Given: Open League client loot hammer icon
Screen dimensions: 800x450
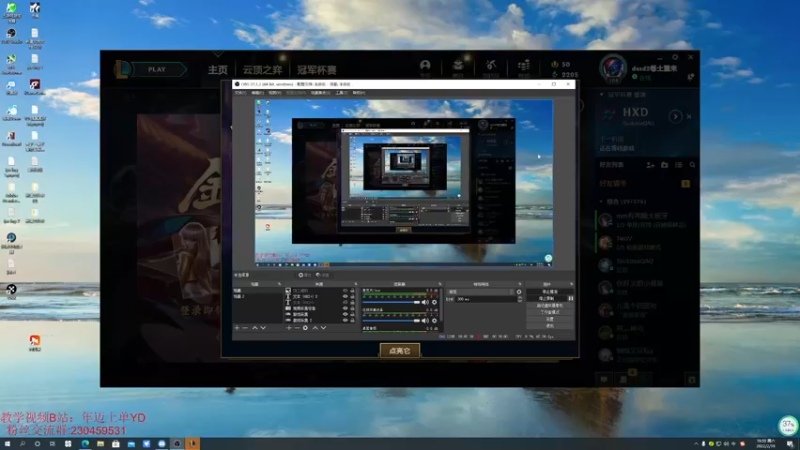Looking at the screenshot, I should [491, 65].
